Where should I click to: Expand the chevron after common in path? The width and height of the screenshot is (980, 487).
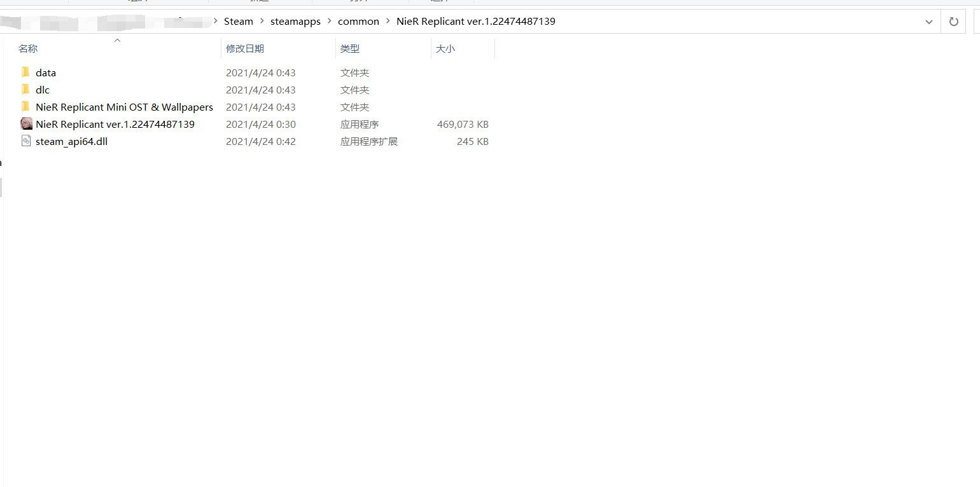click(388, 22)
